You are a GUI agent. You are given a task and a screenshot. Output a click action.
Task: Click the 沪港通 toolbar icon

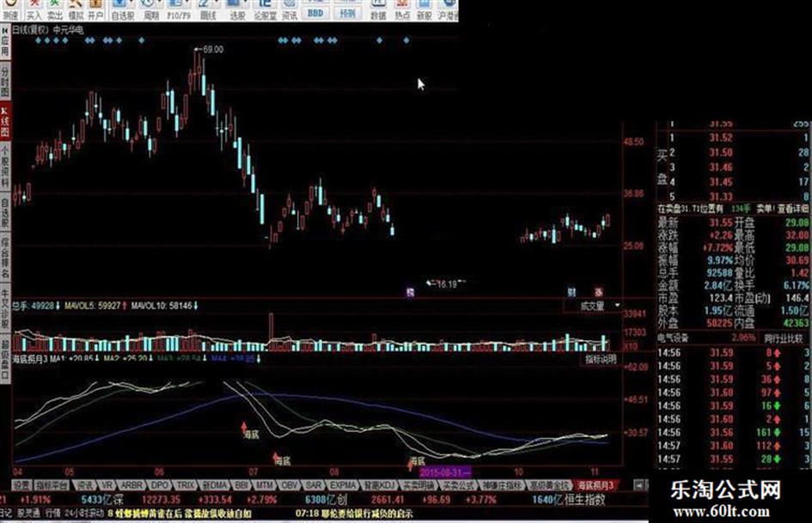point(449,9)
